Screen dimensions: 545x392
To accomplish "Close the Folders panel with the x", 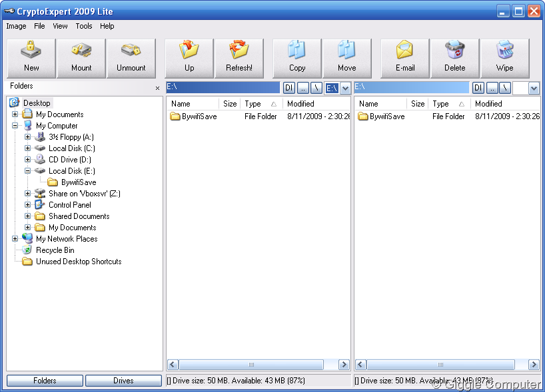I will pyautogui.click(x=157, y=89).
